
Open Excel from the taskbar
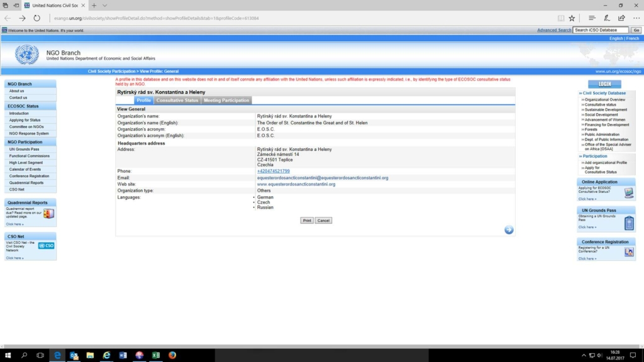click(x=156, y=355)
